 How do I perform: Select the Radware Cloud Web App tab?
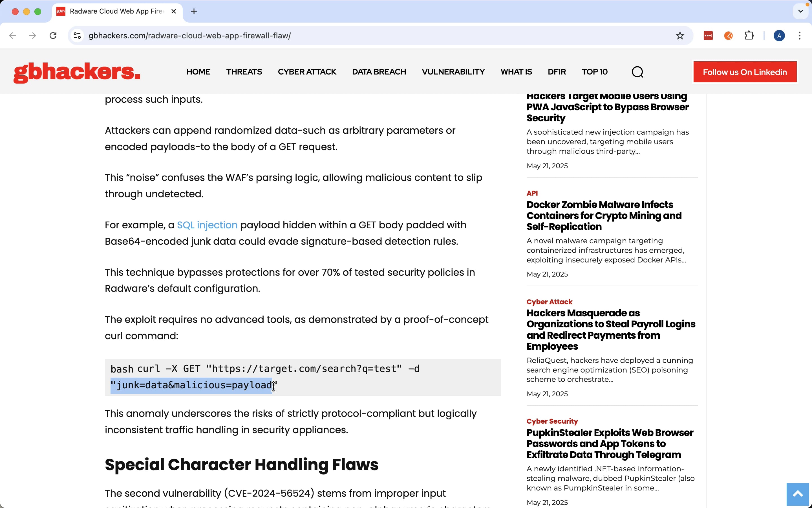pyautogui.click(x=116, y=11)
